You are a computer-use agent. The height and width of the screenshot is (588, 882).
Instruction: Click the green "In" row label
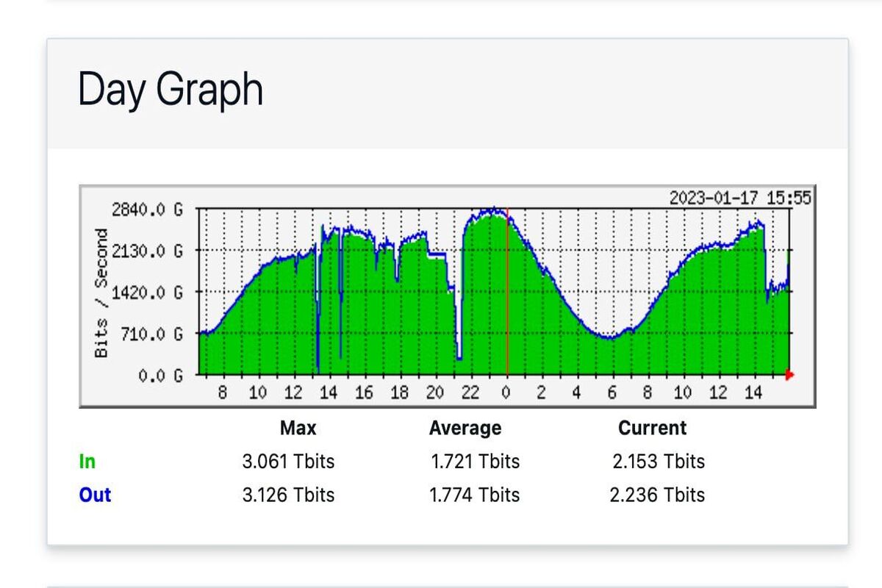click(87, 462)
